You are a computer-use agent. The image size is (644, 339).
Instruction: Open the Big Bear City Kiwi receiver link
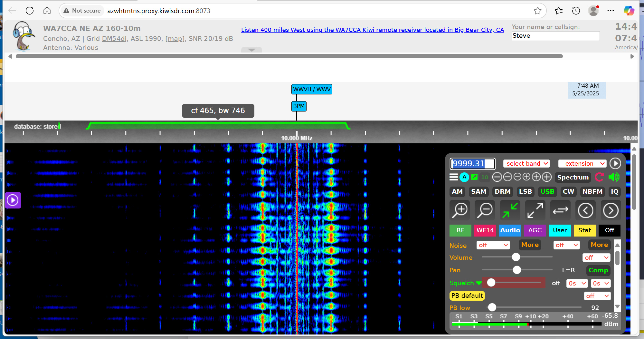pos(373,30)
